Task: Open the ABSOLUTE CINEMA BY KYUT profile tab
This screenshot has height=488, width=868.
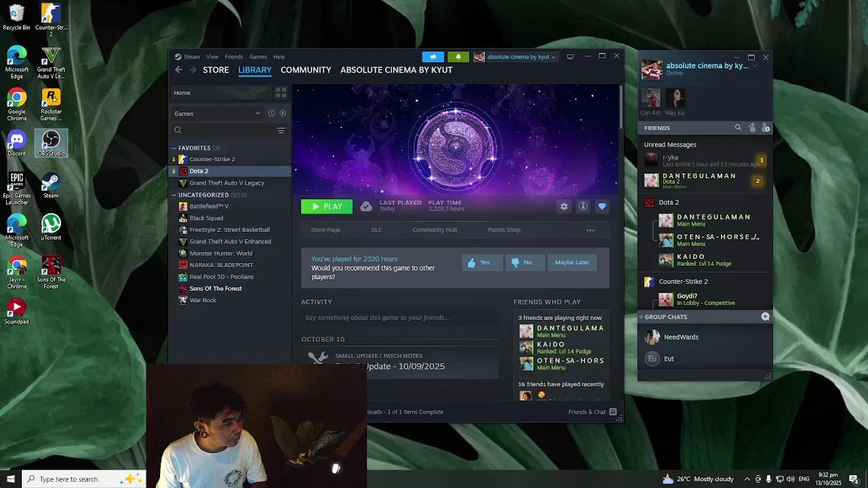Action: [x=396, y=70]
